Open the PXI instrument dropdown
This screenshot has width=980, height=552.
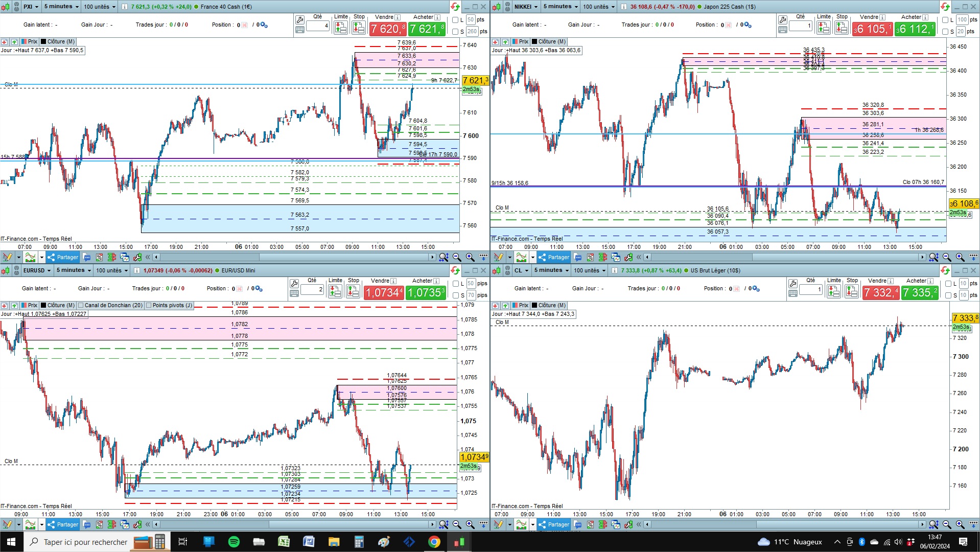[31, 7]
